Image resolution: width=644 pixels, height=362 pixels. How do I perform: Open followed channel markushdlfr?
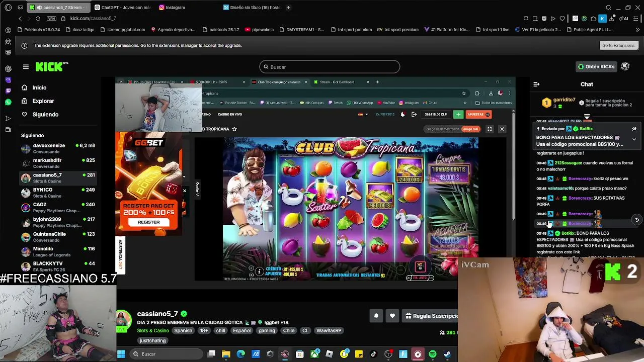[58, 163]
